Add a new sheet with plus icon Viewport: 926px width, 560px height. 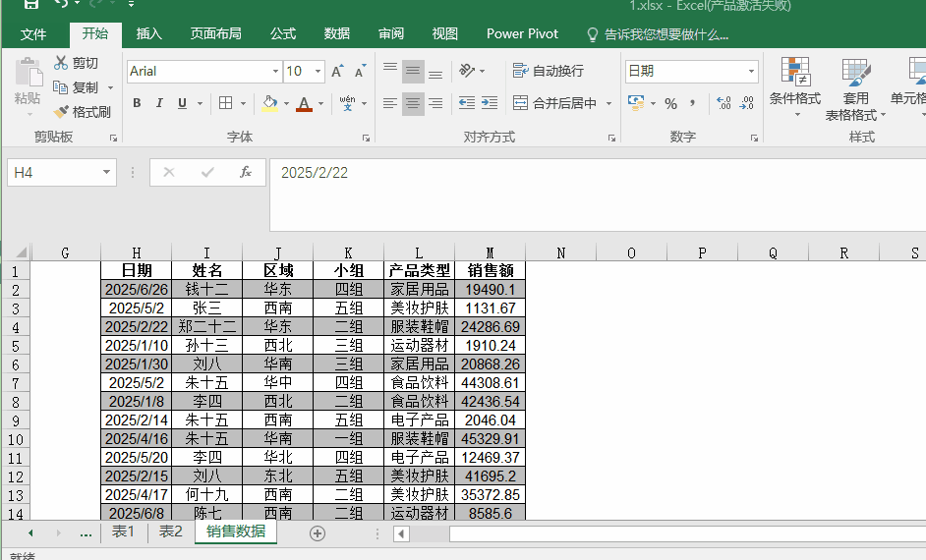tap(318, 533)
